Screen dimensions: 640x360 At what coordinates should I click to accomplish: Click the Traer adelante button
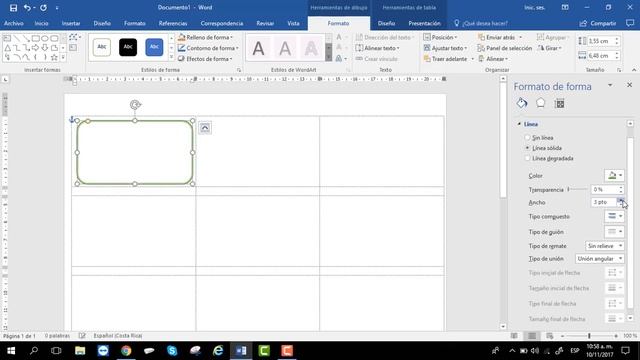(x=448, y=59)
